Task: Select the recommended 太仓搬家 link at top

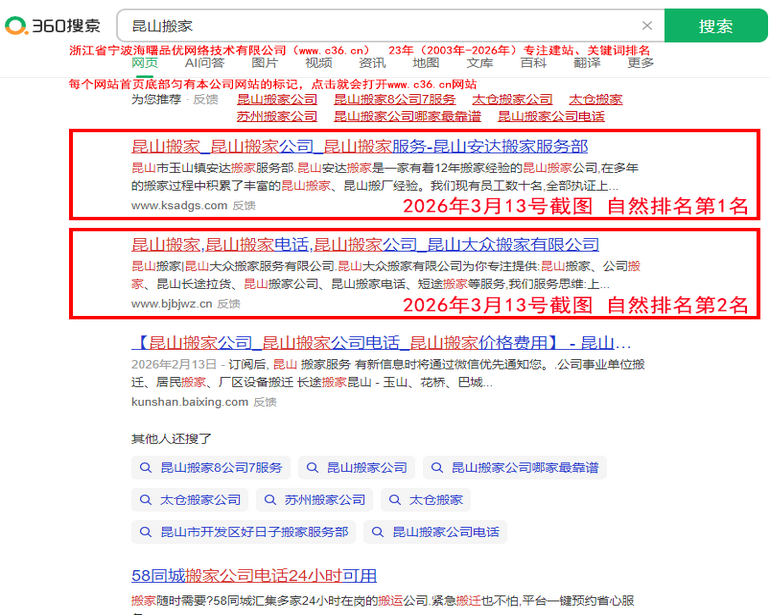Action: pos(595,99)
